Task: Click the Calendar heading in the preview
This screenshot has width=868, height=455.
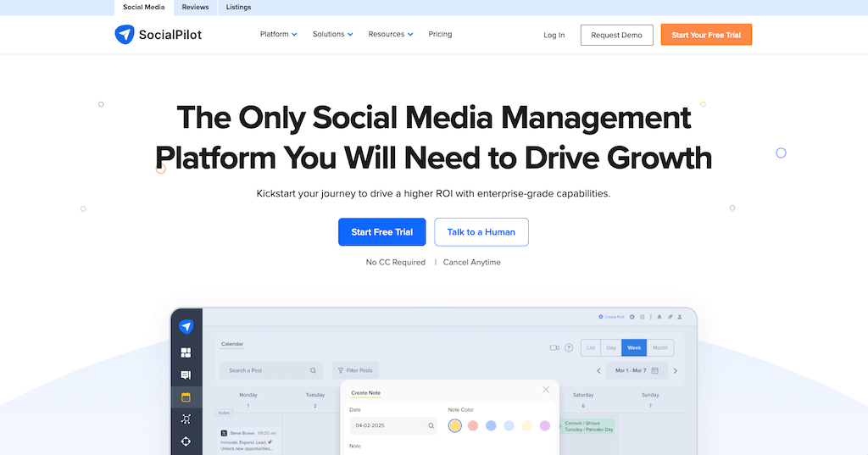Action: click(232, 344)
